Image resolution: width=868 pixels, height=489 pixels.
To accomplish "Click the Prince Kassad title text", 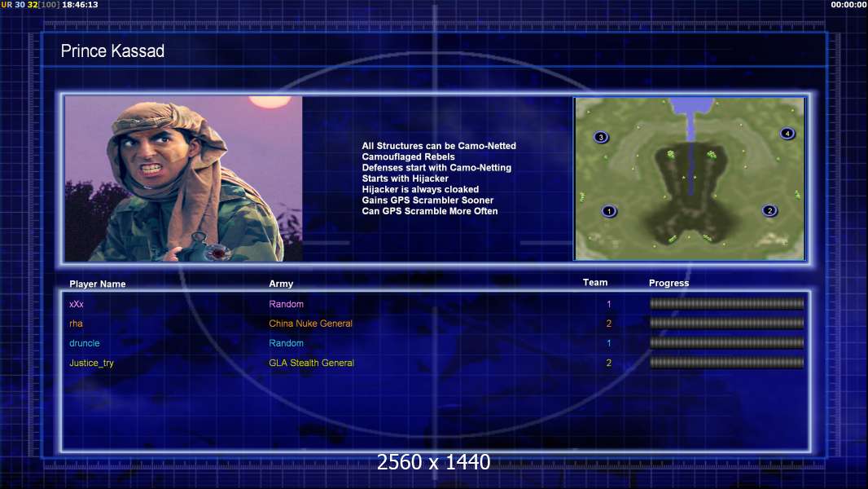I will tap(112, 51).
